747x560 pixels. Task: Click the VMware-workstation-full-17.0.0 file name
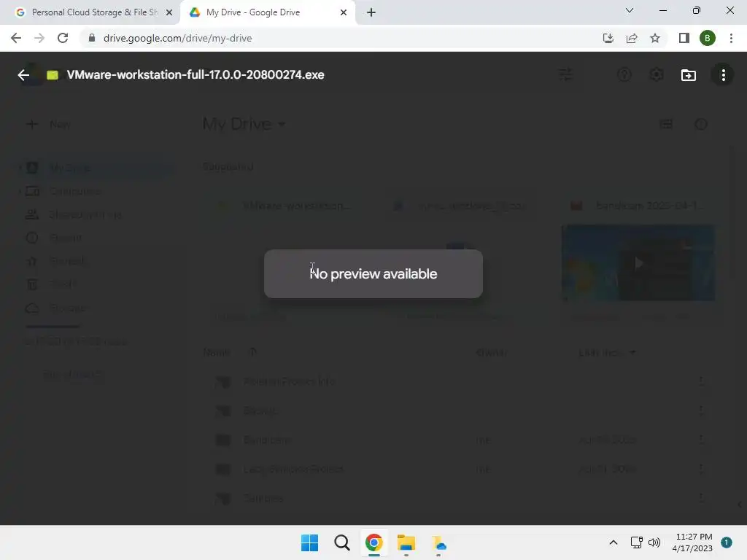(x=196, y=75)
